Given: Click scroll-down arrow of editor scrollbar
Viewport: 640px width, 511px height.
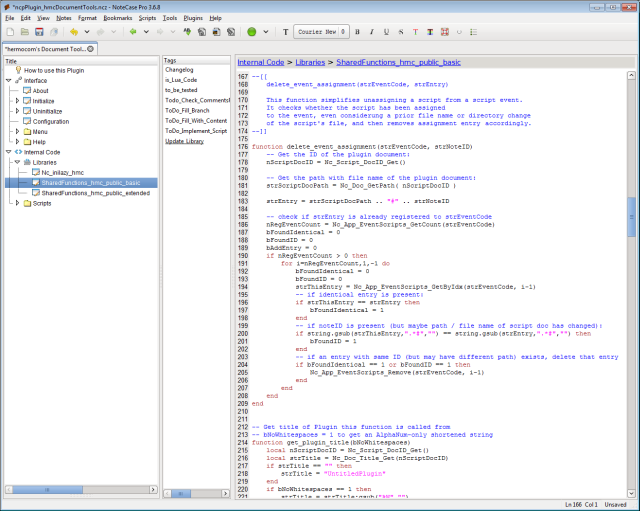Looking at the screenshot, I should (x=631, y=493).
